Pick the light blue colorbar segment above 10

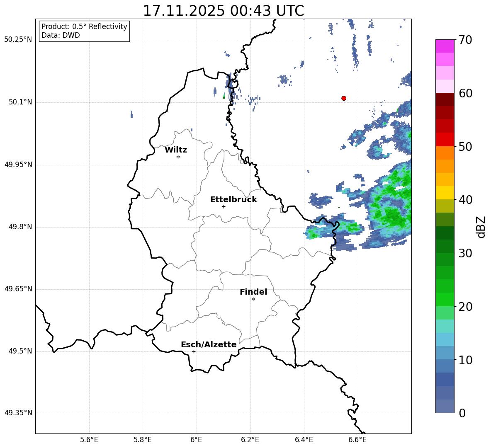445,353
